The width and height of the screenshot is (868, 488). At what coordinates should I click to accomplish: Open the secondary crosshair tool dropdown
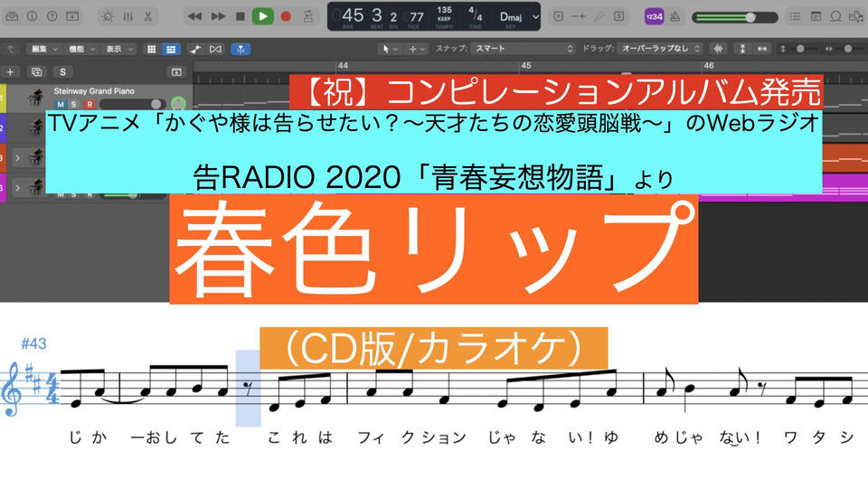(x=417, y=49)
